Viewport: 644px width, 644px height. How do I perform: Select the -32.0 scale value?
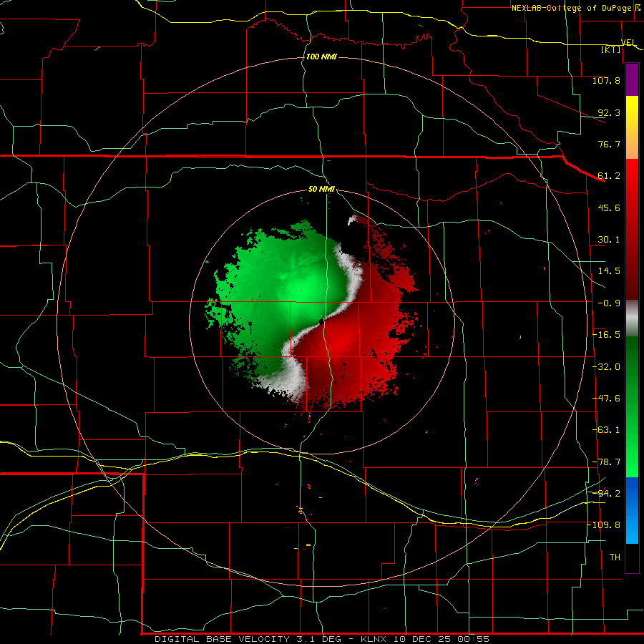(606, 367)
